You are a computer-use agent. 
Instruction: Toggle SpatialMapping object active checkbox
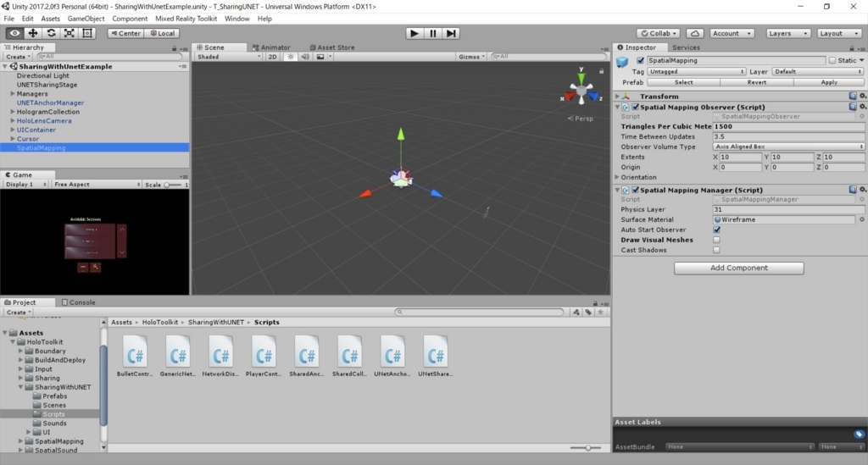pos(641,60)
